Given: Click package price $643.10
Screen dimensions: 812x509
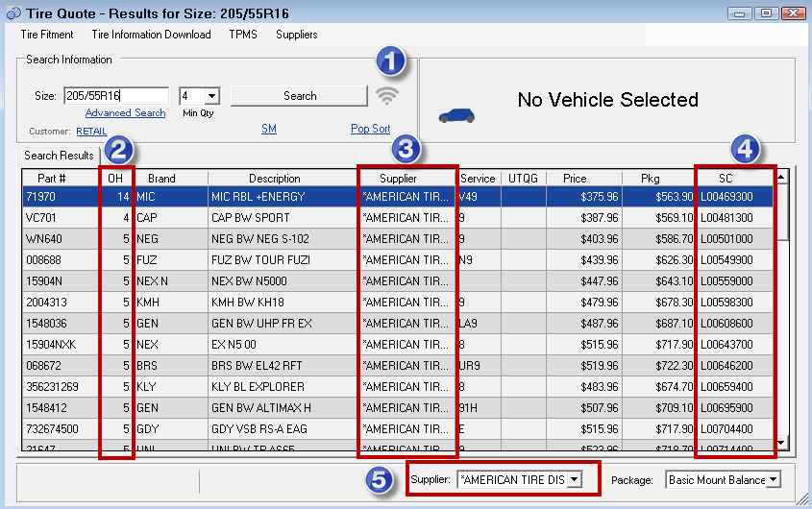Looking at the screenshot, I should tap(675, 281).
